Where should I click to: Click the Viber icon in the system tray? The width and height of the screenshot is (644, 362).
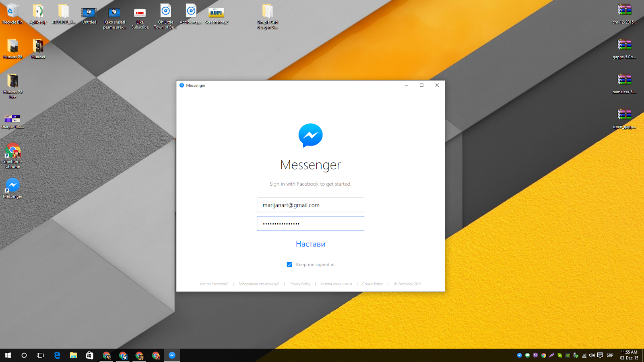535,355
